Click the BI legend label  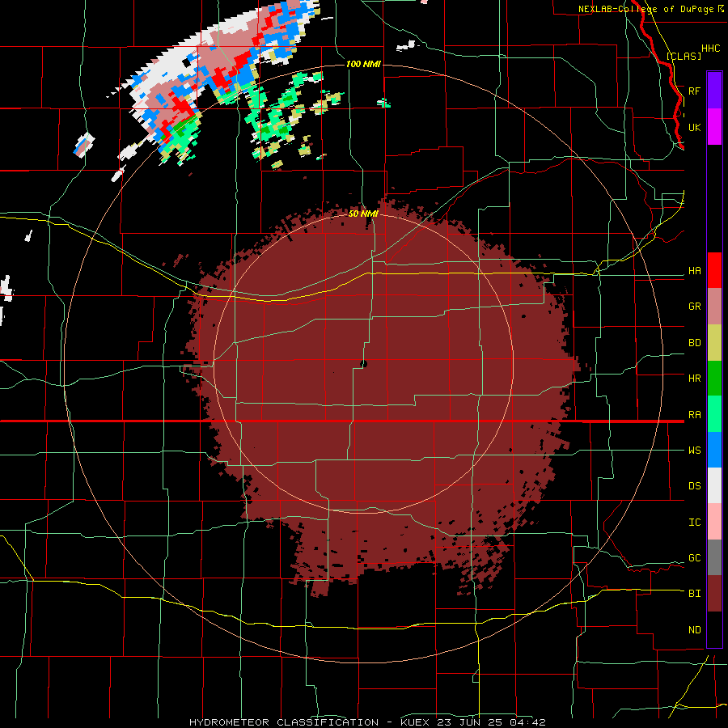694,594
